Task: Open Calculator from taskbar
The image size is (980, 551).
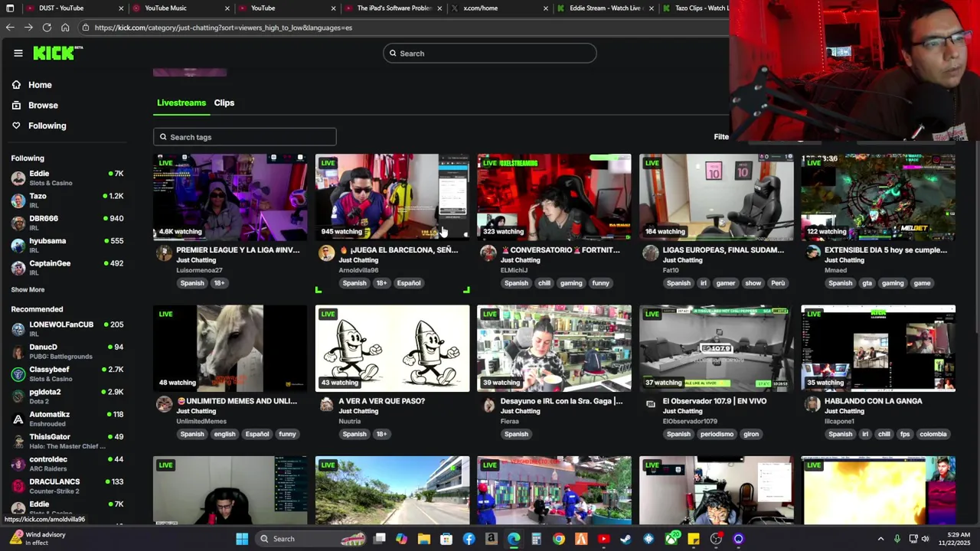Action: (536, 539)
